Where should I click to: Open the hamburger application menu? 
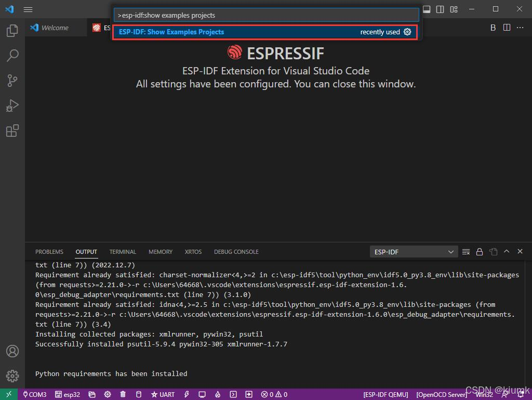pos(28,9)
